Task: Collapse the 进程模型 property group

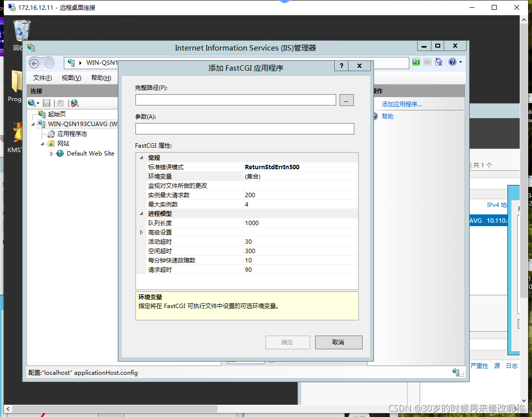Action: (x=141, y=213)
